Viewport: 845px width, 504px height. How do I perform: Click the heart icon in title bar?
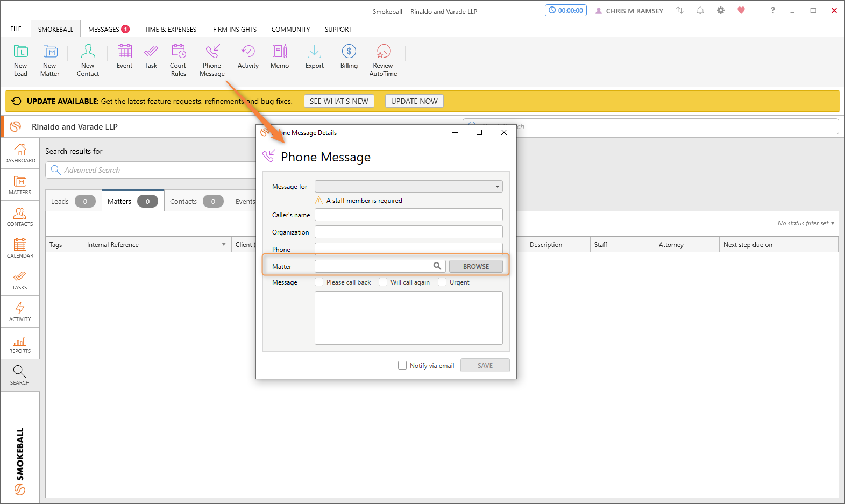(741, 10)
